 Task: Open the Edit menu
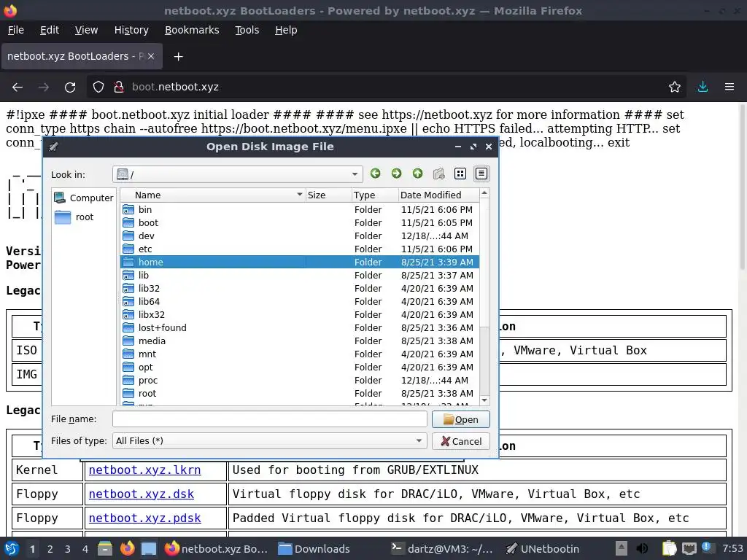[x=50, y=30]
